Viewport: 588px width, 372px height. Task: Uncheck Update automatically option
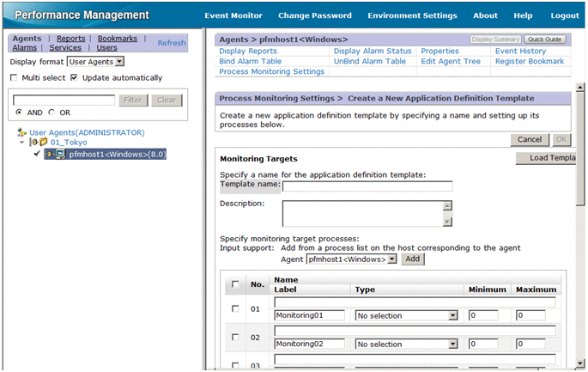[x=75, y=77]
